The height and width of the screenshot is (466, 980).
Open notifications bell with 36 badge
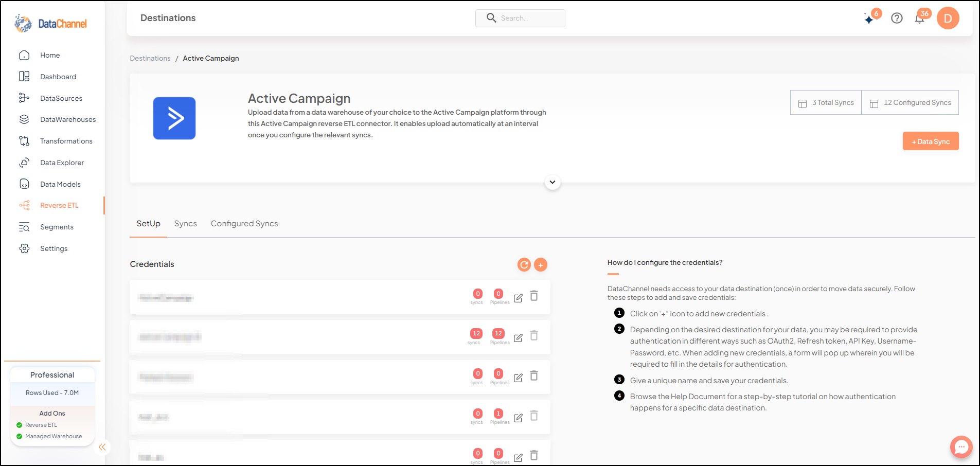pos(921,17)
